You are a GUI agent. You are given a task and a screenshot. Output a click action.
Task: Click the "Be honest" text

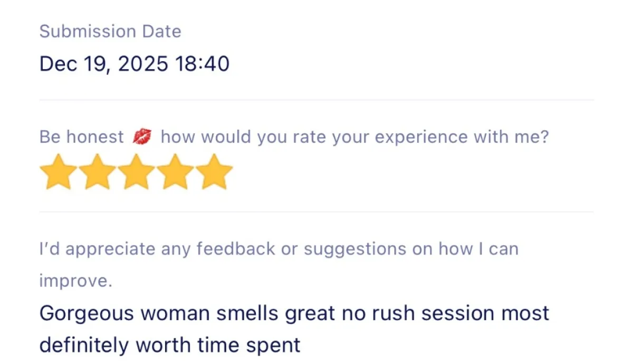click(81, 137)
